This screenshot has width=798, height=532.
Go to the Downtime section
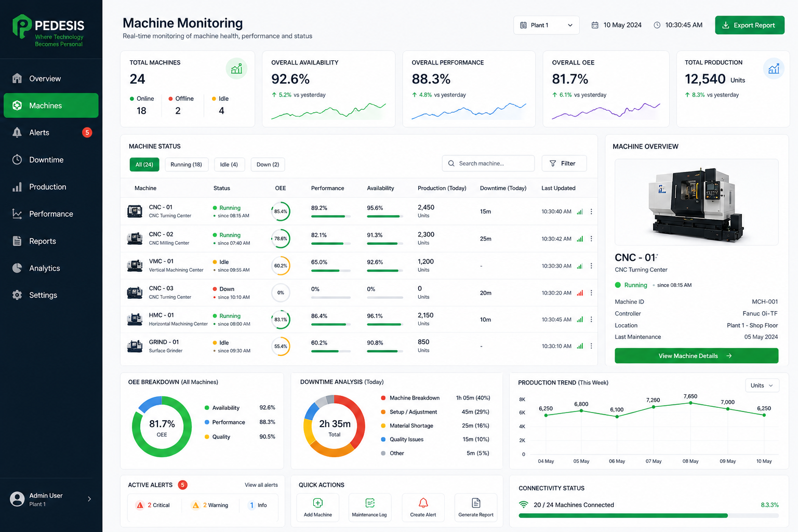(x=50, y=159)
